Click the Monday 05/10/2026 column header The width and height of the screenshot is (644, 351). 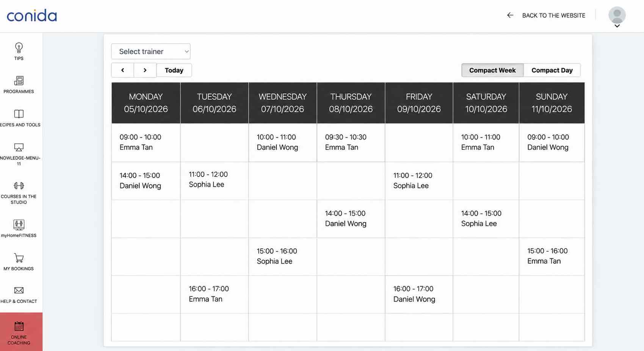click(146, 103)
